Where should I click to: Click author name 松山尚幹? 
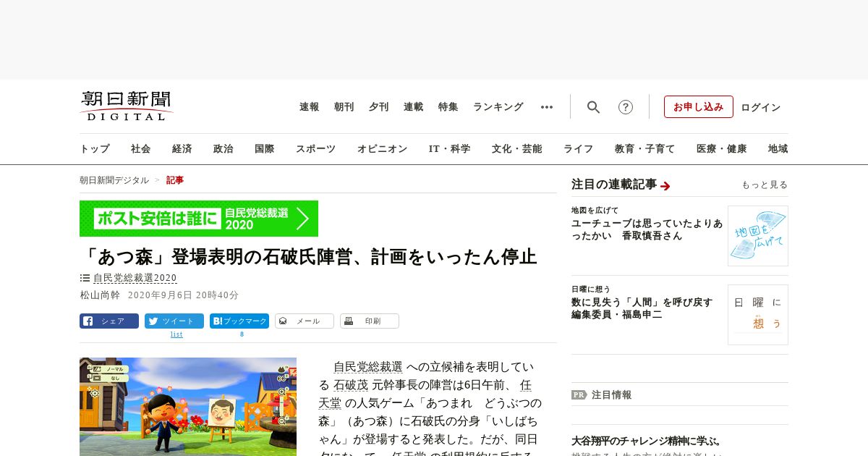tap(100, 295)
